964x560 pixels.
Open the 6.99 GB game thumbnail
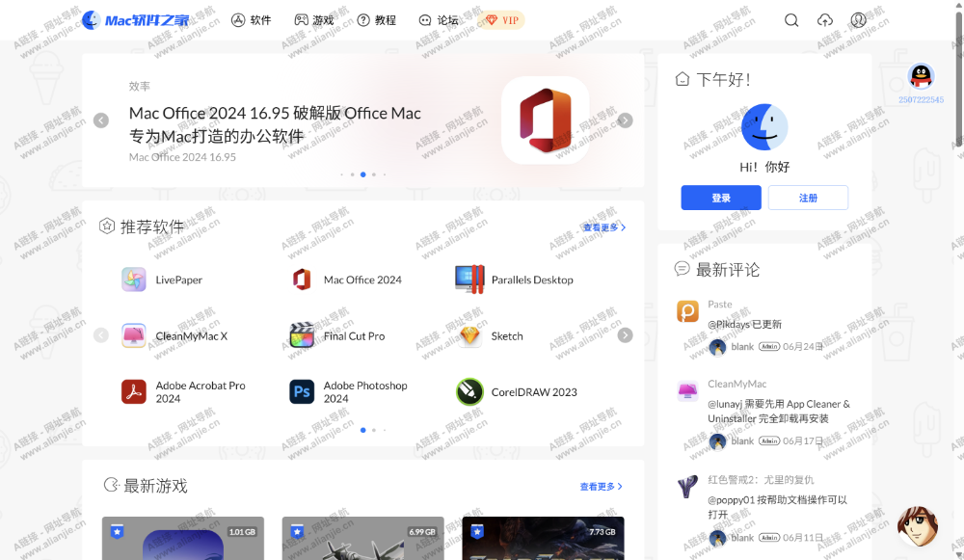(363, 539)
